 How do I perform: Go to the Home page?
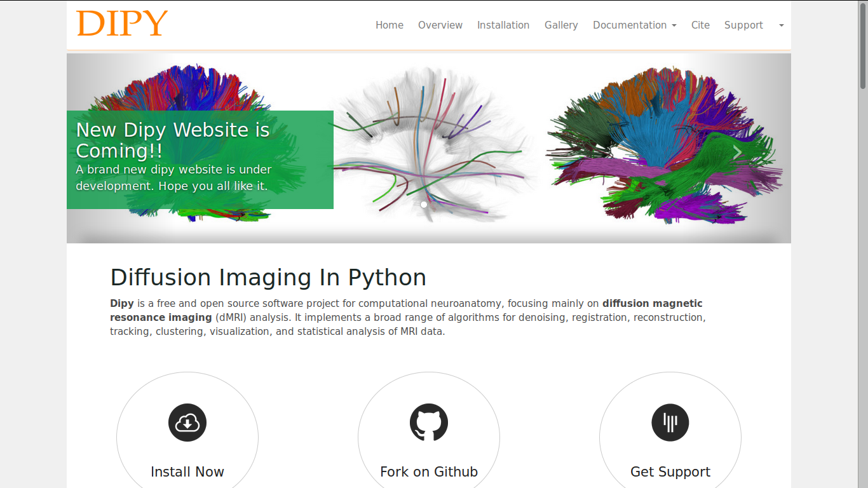coord(390,25)
